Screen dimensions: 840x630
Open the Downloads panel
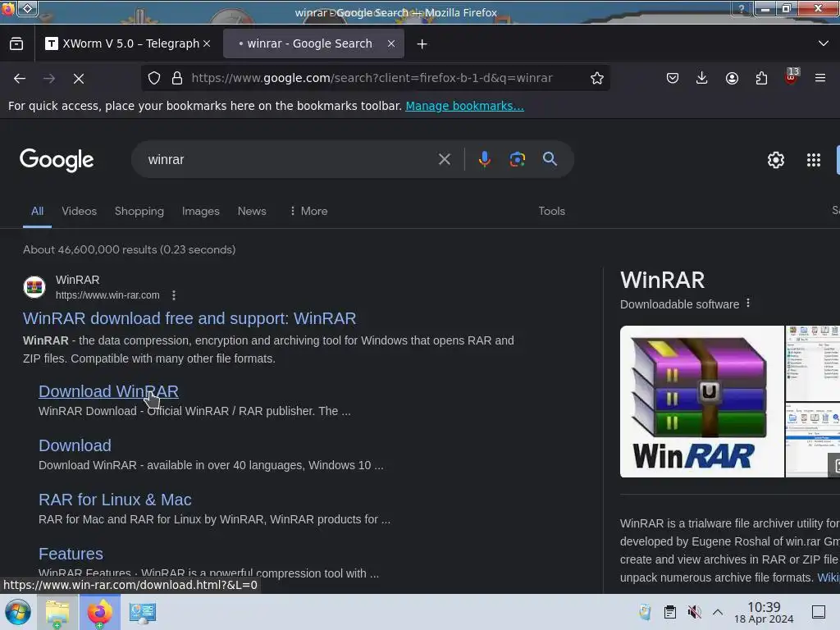coord(702,78)
